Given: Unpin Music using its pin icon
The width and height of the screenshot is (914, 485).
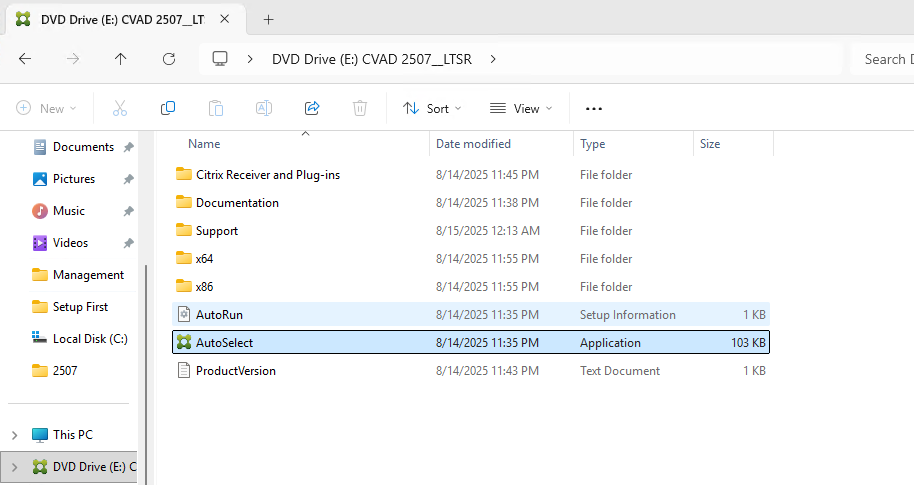Looking at the screenshot, I should click(129, 211).
